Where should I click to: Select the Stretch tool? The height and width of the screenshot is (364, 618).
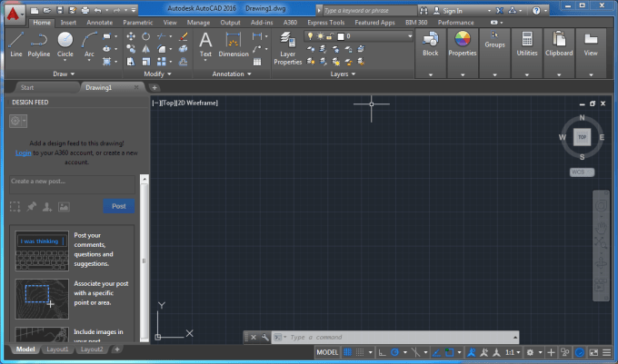coord(131,62)
